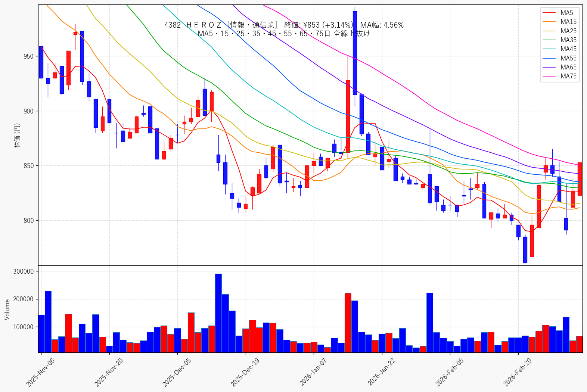Viewport: 587px width, 392px height.
Task: Click the 100000 volume axis label
Action: 24,327
